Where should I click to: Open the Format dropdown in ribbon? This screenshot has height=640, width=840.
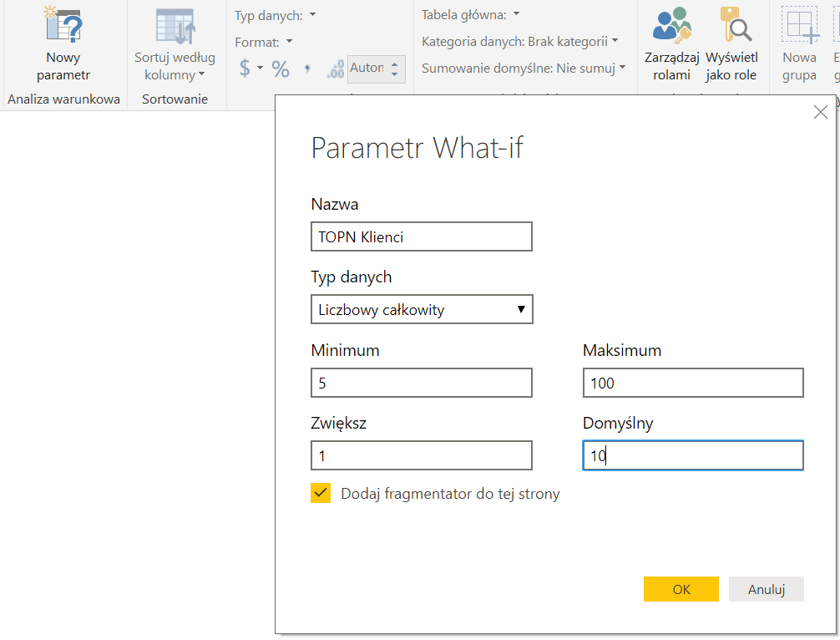click(x=264, y=42)
